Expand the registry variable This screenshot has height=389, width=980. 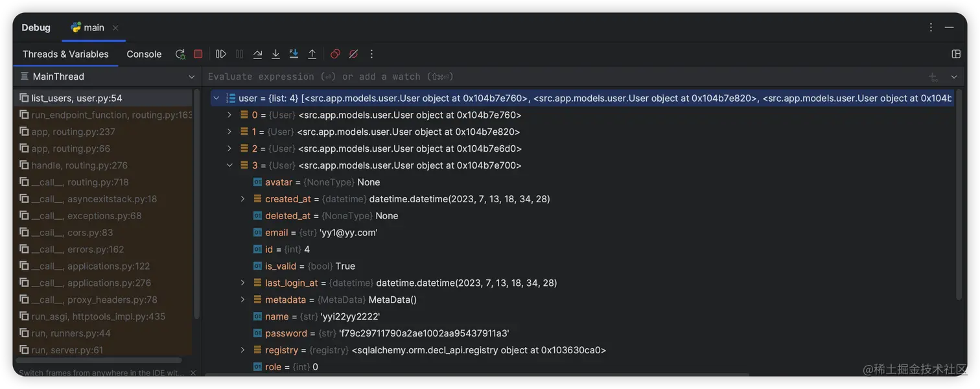tap(243, 350)
